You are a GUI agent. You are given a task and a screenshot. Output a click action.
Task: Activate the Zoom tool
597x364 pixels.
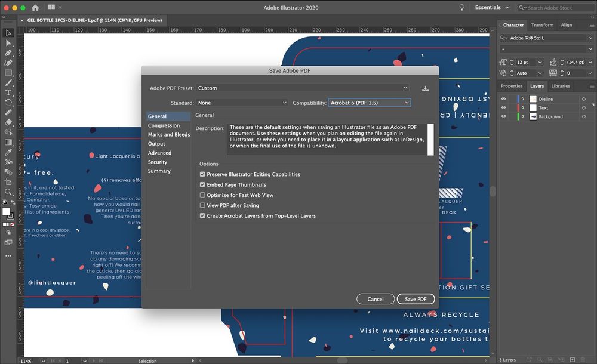click(x=8, y=192)
